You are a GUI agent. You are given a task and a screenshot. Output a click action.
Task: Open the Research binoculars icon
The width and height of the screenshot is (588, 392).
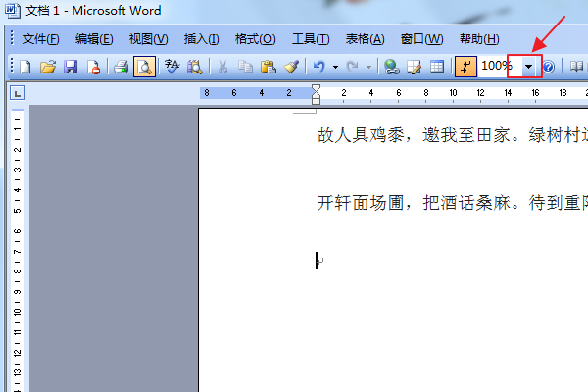195,67
